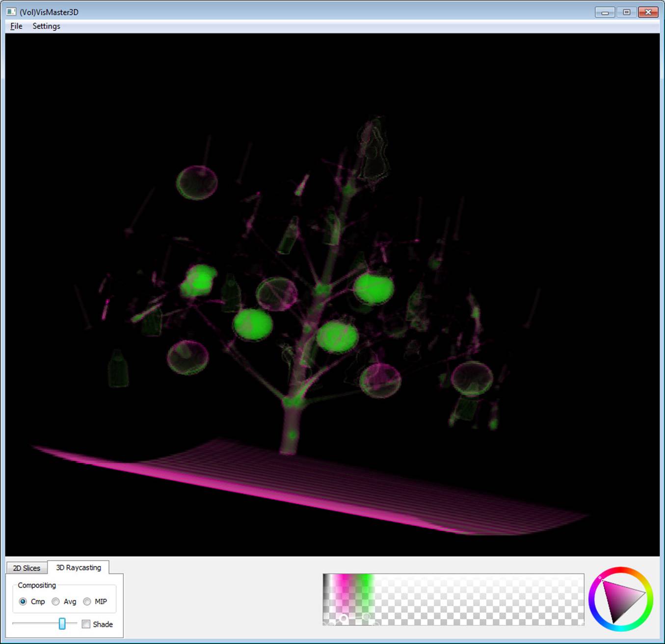Select the 3D Raycasting tab

point(79,567)
